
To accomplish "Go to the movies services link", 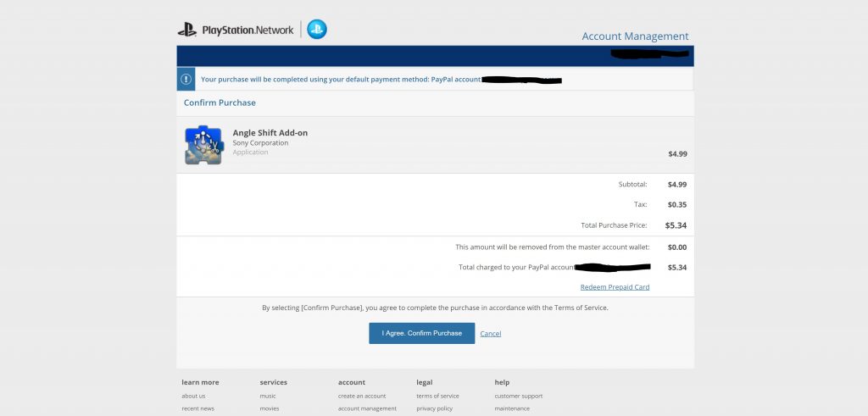I will click(269, 409).
